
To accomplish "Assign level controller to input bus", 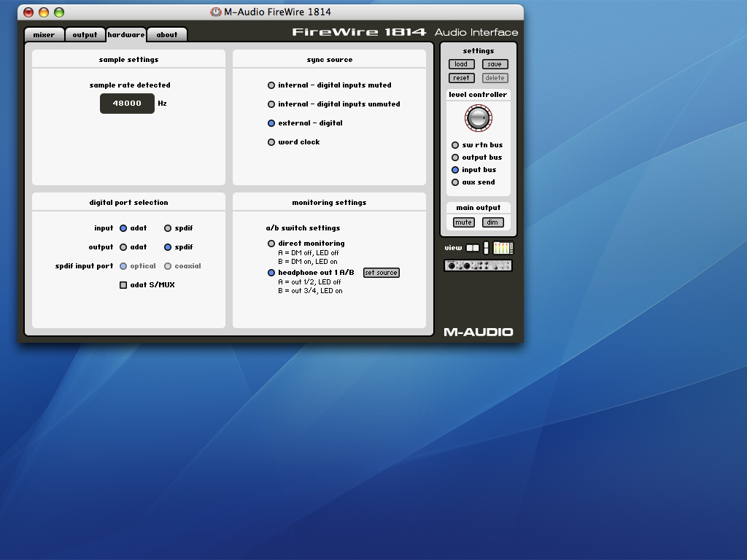I will tap(455, 169).
